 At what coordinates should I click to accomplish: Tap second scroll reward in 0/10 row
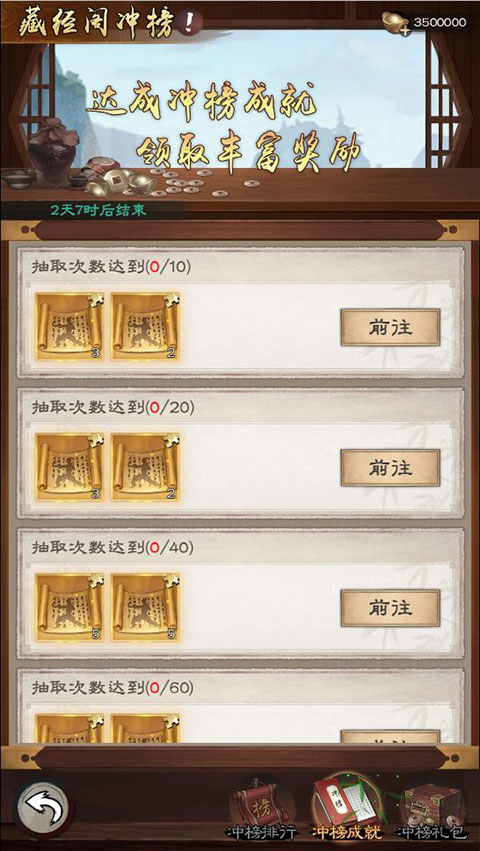click(146, 327)
